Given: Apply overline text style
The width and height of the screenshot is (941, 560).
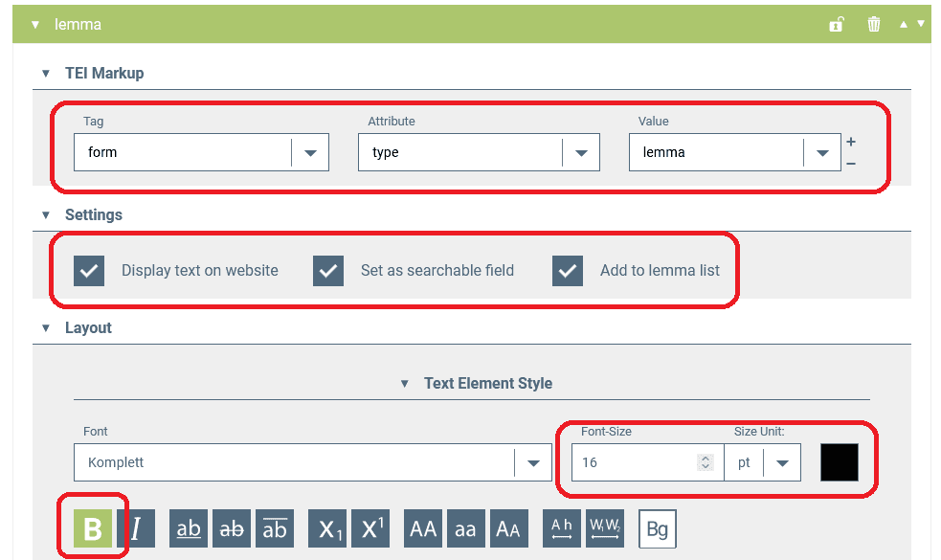Looking at the screenshot, I should click(275, 528).
